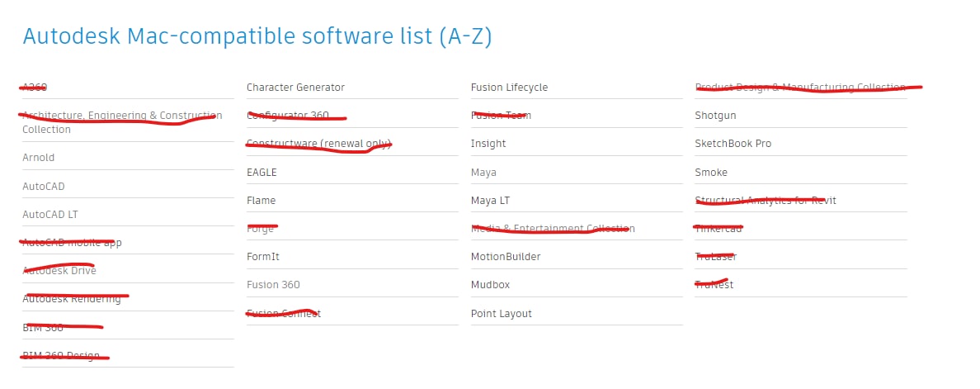Click the Mudbox link

(490, 285)
